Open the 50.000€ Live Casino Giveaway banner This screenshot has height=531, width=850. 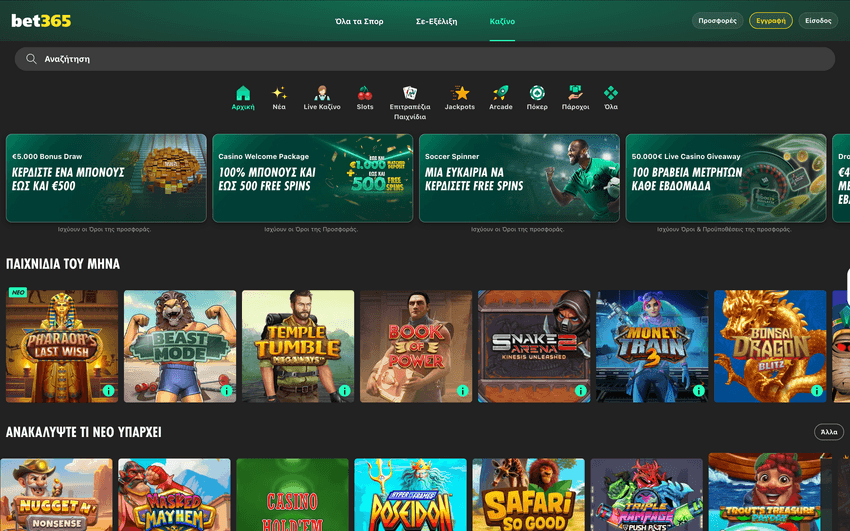726,178
